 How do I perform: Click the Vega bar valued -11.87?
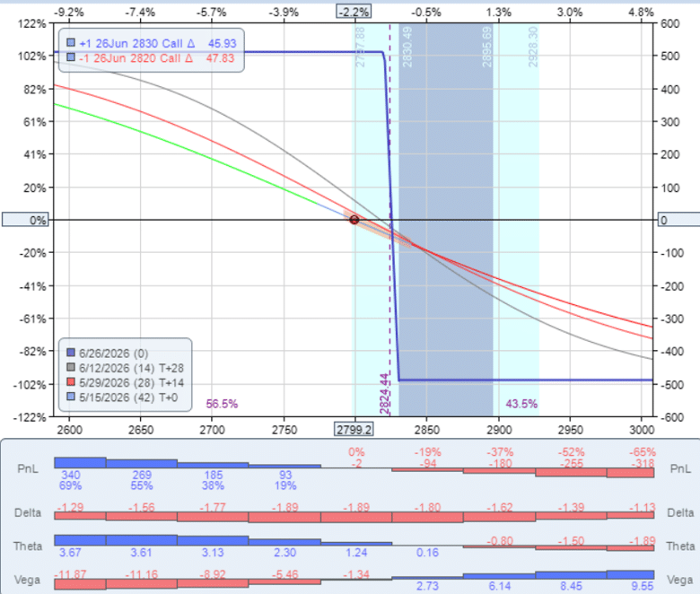pos(80,584)
